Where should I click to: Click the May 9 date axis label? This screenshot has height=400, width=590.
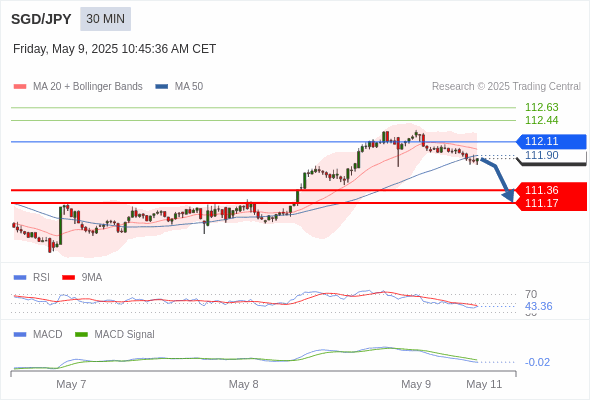point(416,384)
